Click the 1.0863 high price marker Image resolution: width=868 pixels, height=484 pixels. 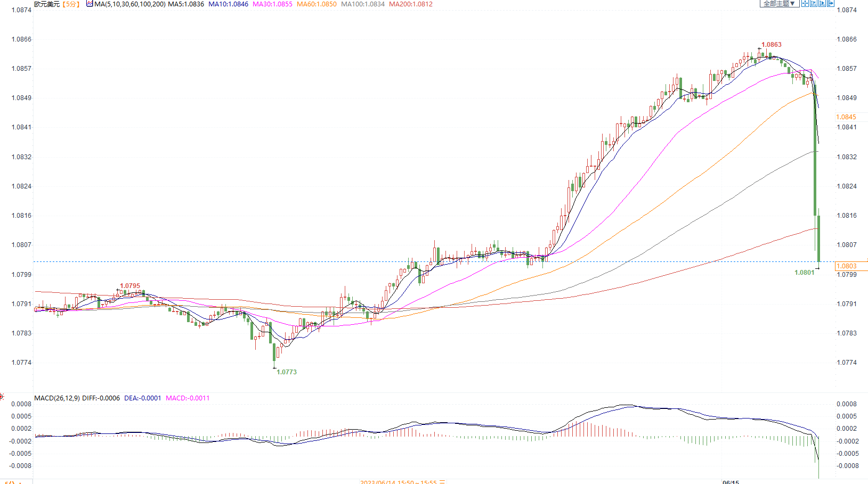772,45
